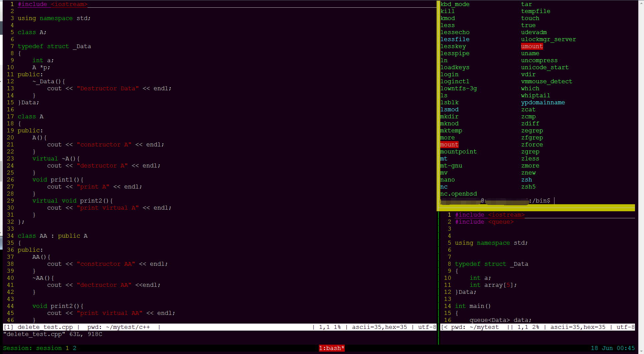Click the 'lessecho' file entry
644x354 pixels.
tap(455, 32)
